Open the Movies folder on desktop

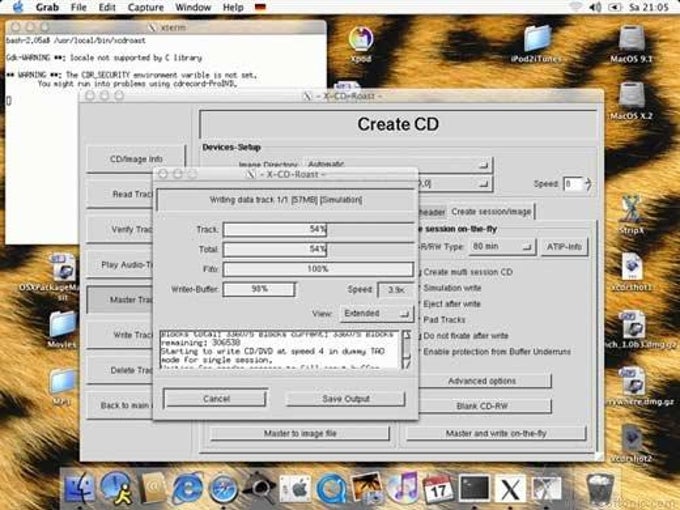point(62,330)
